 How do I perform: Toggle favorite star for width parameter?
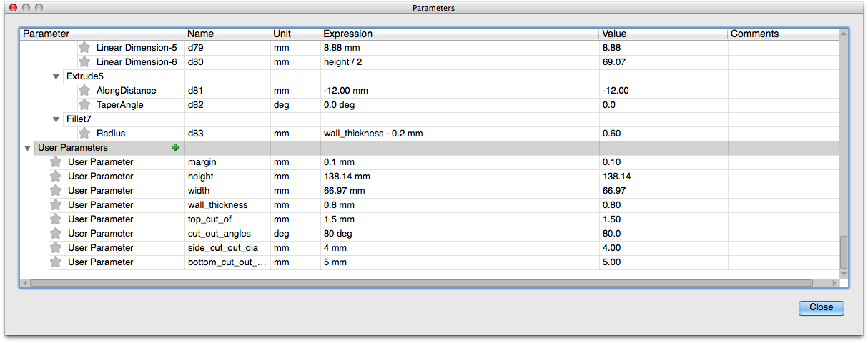pos(56,191)
